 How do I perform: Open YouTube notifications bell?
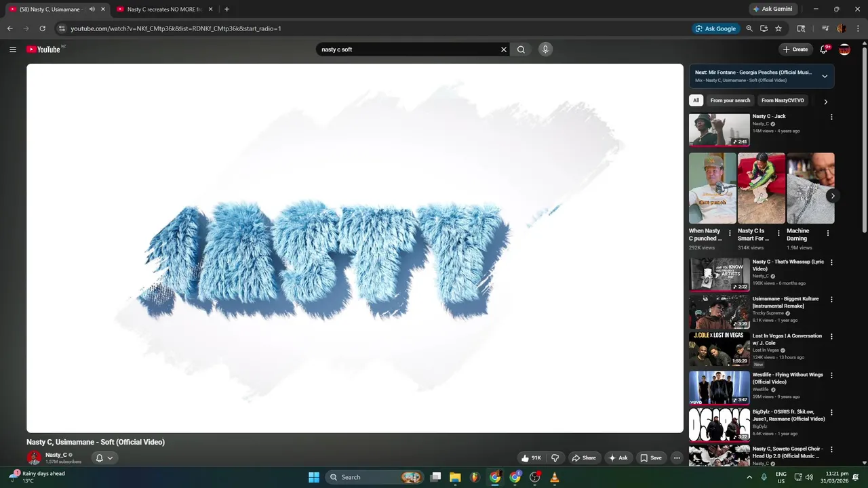[x=825, y=49]
